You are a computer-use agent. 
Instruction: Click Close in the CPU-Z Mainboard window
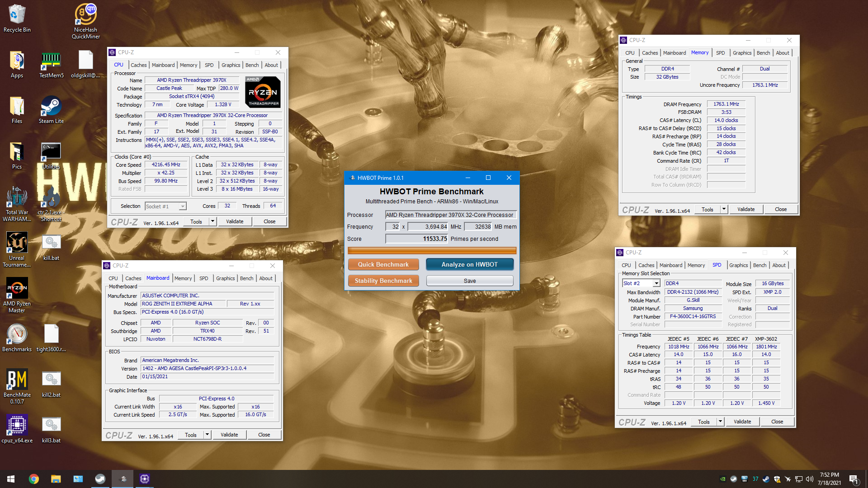pyautogui.click(x=264, y=435)
